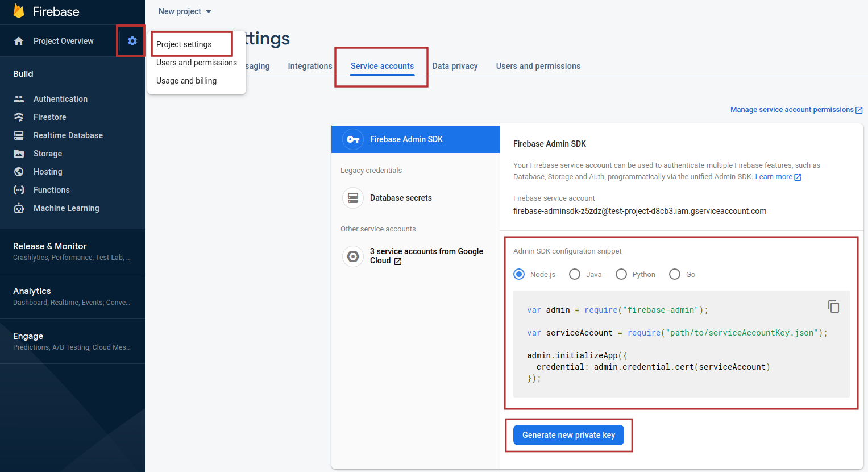This screenshot has width=868, height=472.
Task: Go to Realtime Database section
Action: 68,135
